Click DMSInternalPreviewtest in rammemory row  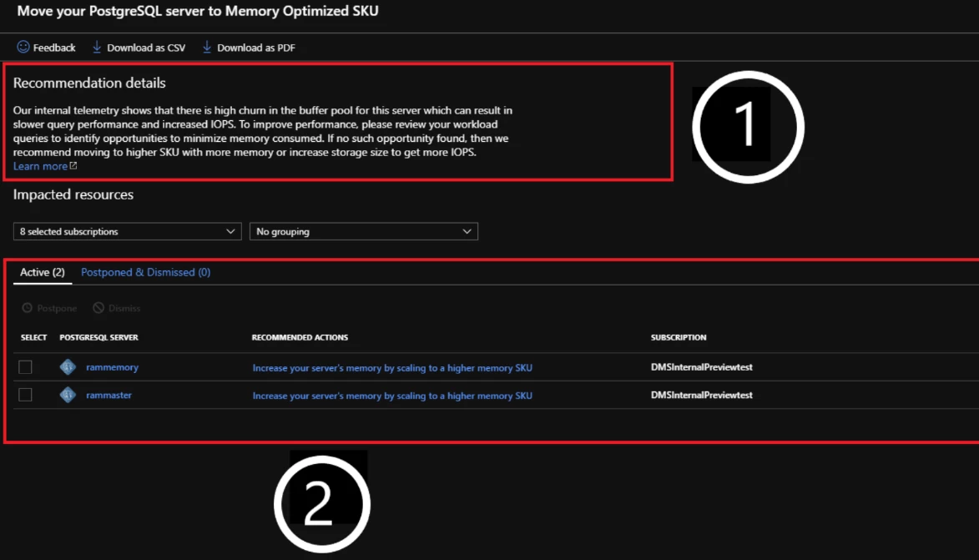(702, 367)
